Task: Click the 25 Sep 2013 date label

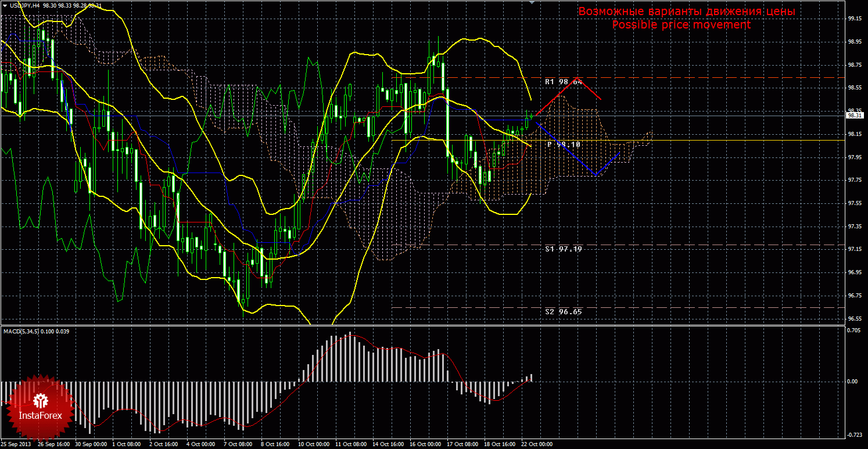Action: pyautogui.click(x=16, y=444)
